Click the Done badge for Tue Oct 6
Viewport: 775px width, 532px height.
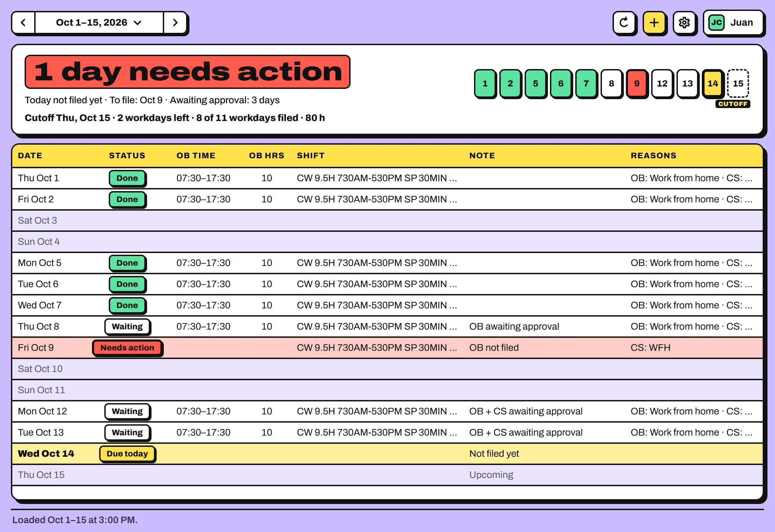(127, 284)
